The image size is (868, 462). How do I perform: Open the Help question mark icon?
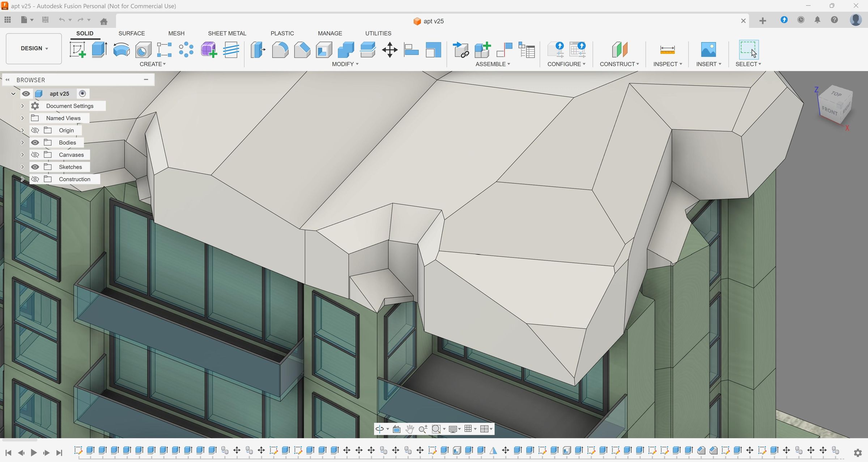(834, 20)
